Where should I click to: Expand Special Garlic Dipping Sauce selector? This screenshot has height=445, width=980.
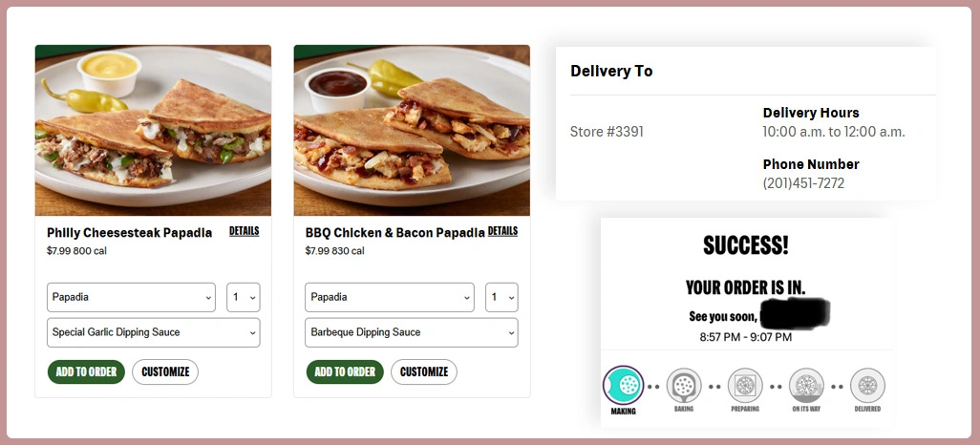tap(153, 332)
